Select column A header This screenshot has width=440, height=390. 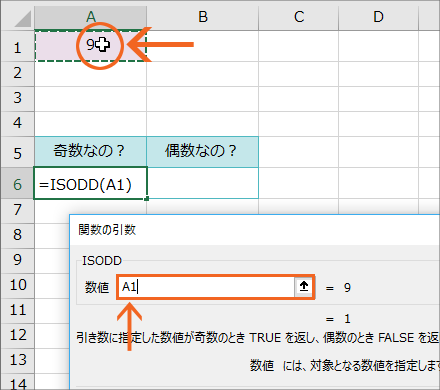click(90, 17)
